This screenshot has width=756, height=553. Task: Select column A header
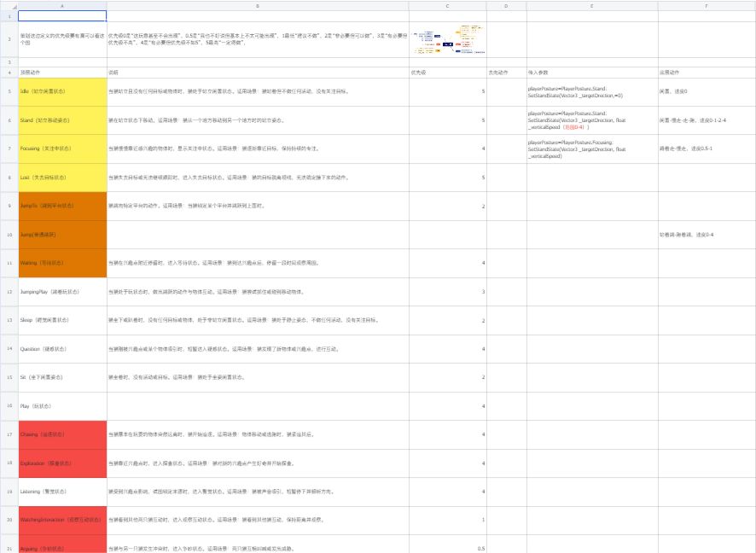[62, 6]
